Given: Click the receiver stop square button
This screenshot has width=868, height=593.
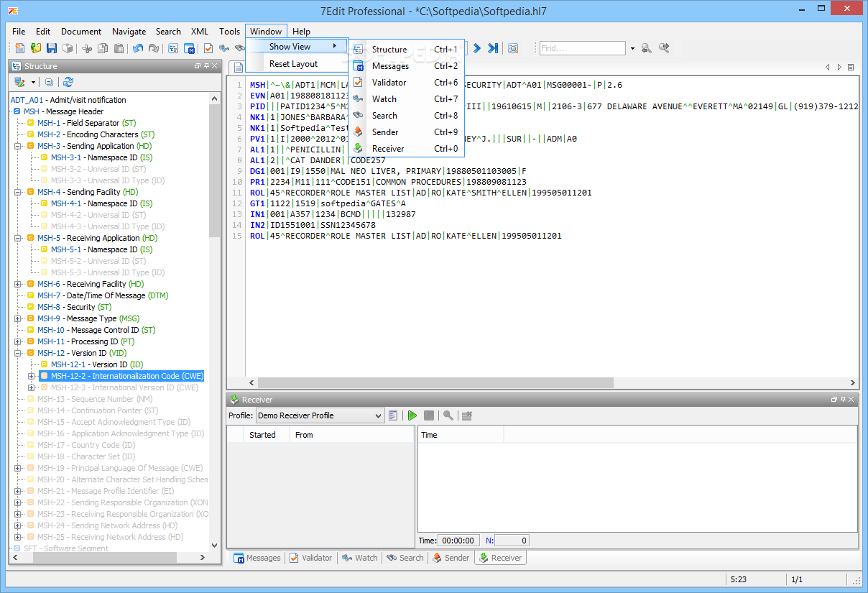Looking at the screenshot, I should tap(429, 415).
